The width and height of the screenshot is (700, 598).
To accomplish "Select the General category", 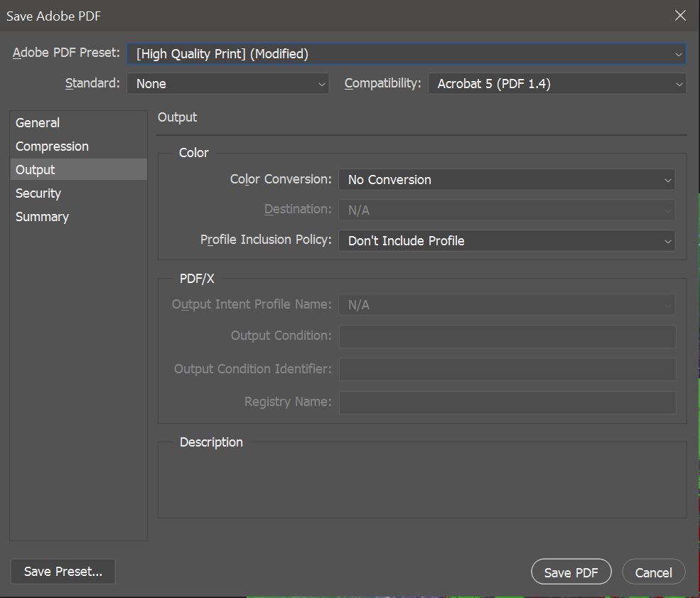I will [79, 123].
